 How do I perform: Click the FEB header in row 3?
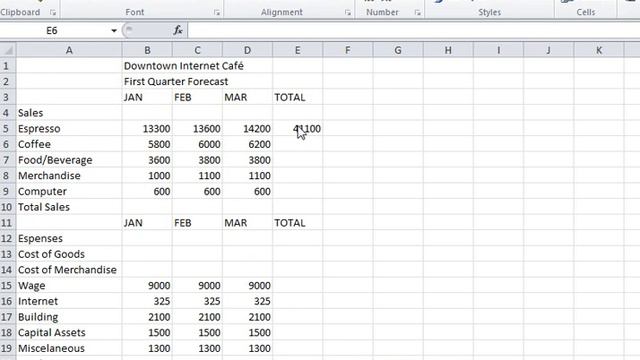point(197,97)
